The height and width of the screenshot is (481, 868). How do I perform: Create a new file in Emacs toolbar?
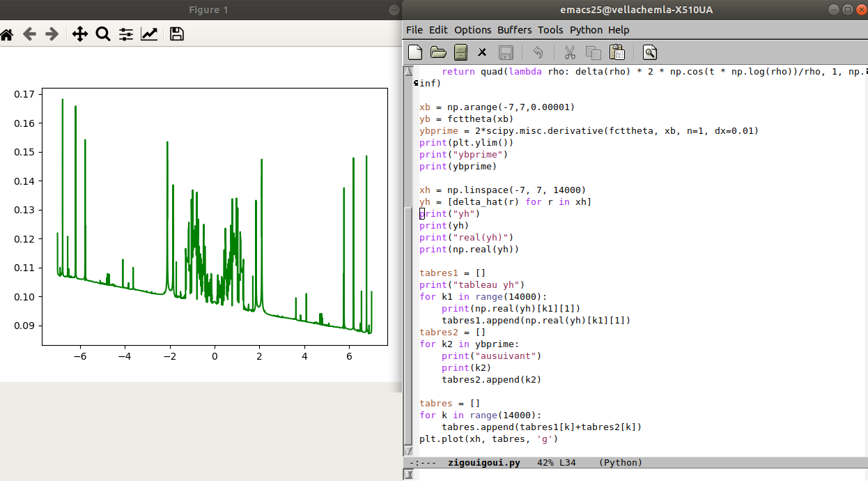point(415,52)
